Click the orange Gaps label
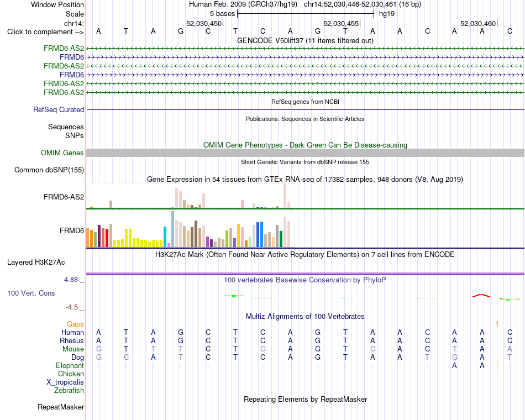This screenshot has width=525, height=420. click(75, 324)
